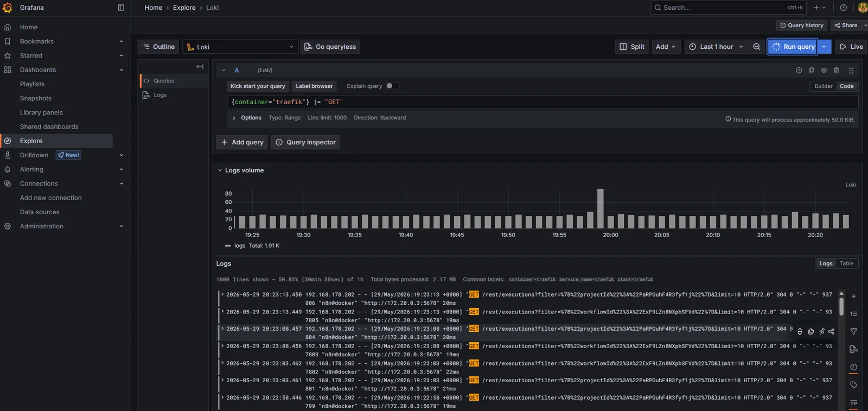The width and height of the screenshot is (868, 411).
Task: Start Live tailing
Action: [851, 47]
